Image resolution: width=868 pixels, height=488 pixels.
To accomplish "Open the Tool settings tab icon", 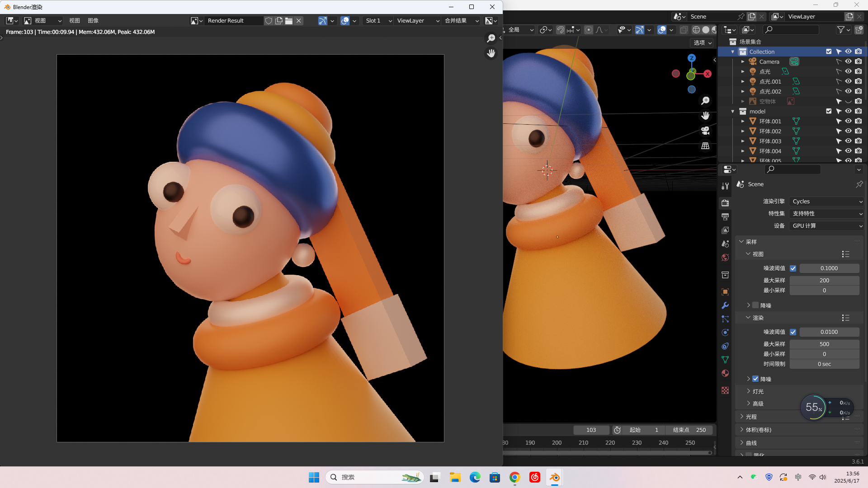I will (x=725, y=186).
